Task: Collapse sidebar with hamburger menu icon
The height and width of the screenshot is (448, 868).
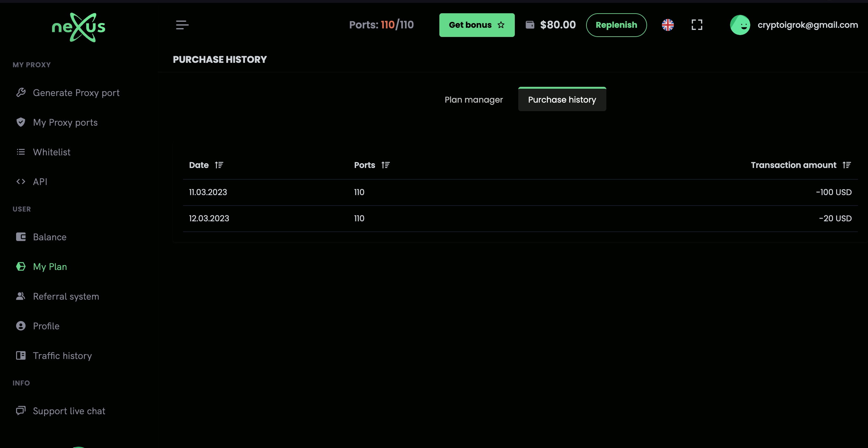Action: pos(182,25)
